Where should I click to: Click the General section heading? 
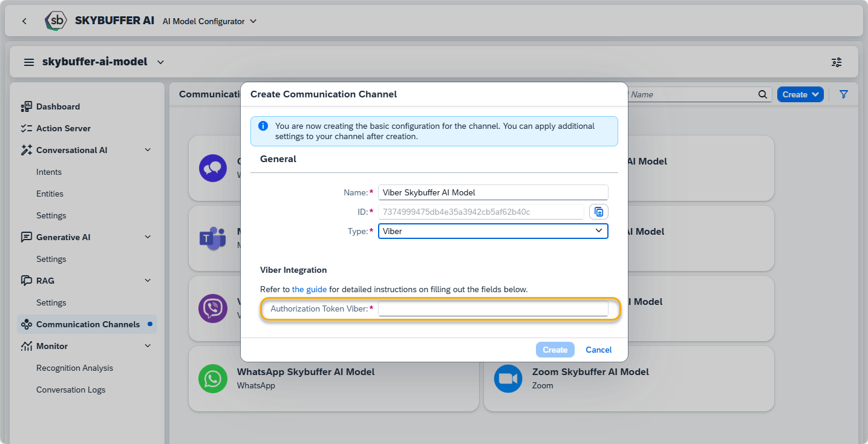[278, 159]
